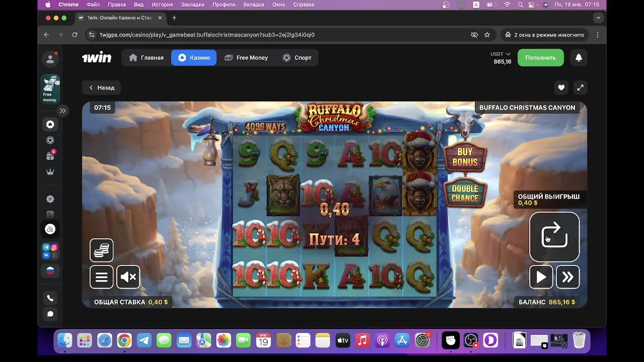Viewport: 644px width, 362px height.
Task: Click the ОБЩАЯ СТАВКА 0,40 $ text
Action: tap(131, 302)
